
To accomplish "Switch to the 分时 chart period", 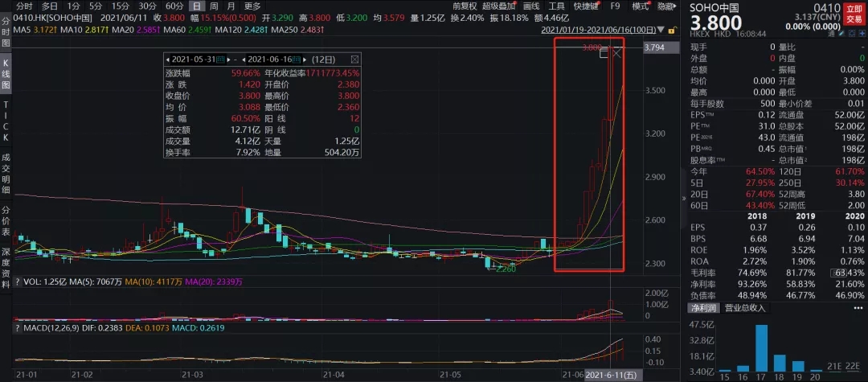I will (24, 6).
